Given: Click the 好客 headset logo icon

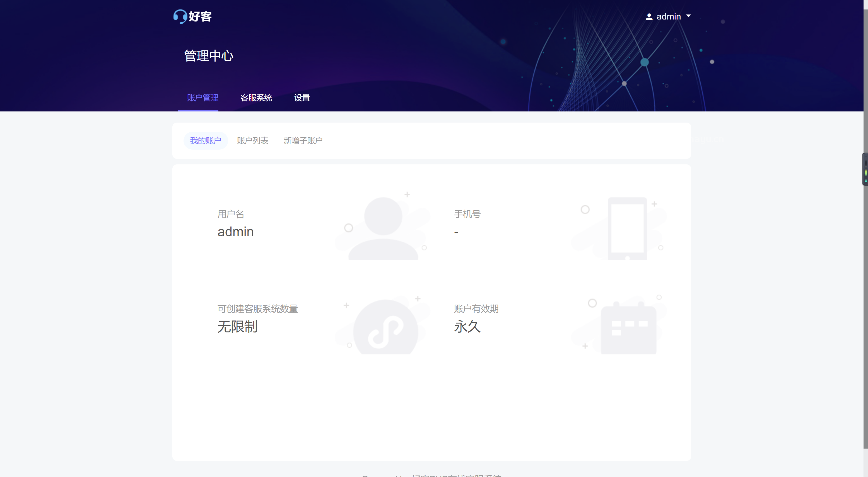Looking at the screenshot, I should (x=180, y=16).
